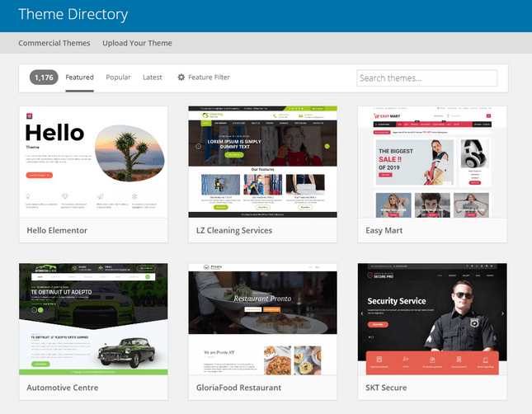Click the Search themes input field
The image size is (532, 414).
(426, 78)
